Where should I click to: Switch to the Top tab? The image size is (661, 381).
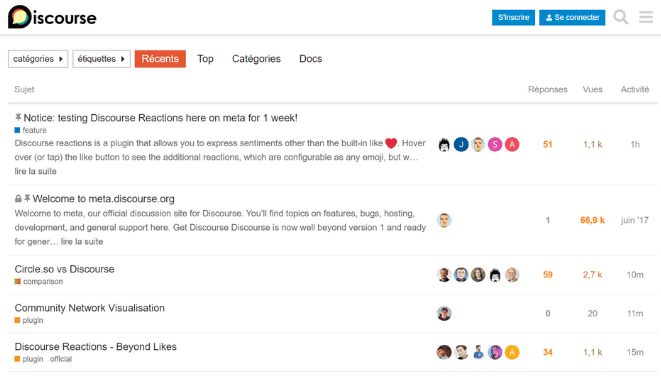pos(205,59)
